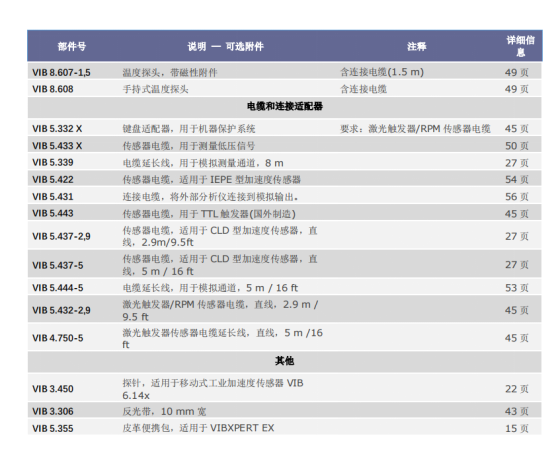Open page 15 reference for VIB 5.355
This screenshot has height=463, width=554.
[517, 428]
